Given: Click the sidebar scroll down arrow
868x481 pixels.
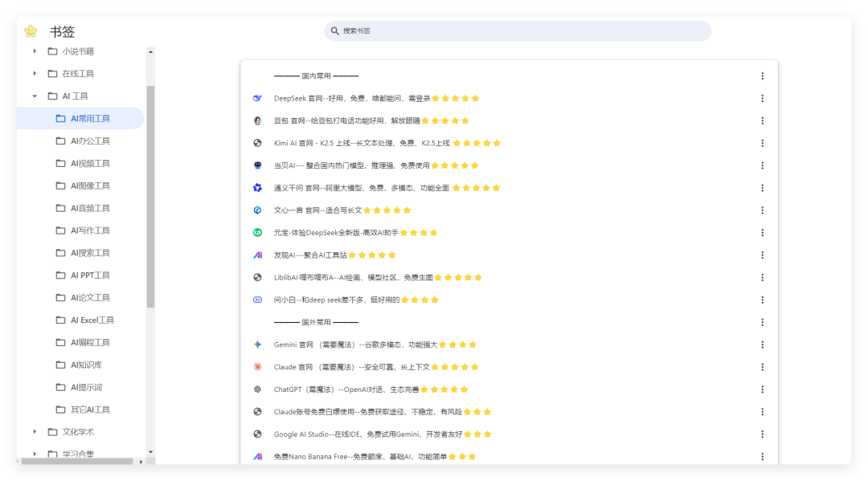Looking at the screenshot, I should tap(150, 452).
